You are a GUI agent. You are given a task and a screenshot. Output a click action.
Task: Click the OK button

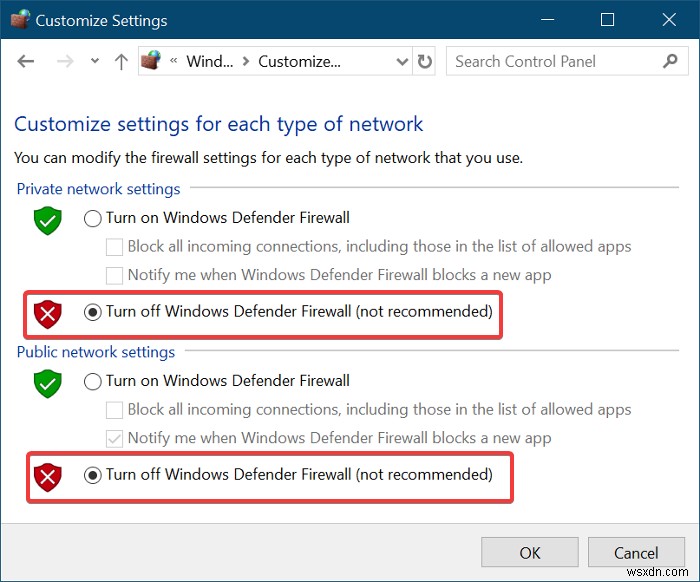[x=530, y=553]
